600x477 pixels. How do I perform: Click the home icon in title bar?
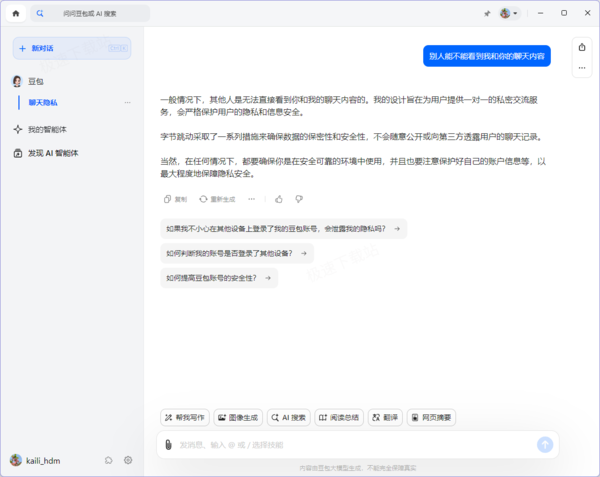click(x=16, y=14)
